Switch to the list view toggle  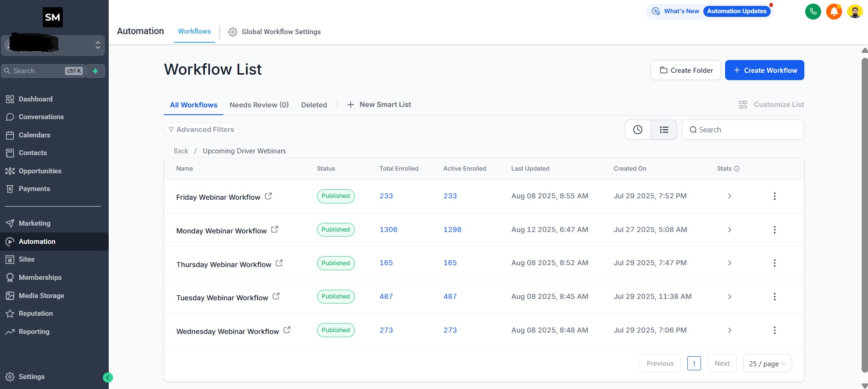[x=664, y=130]
